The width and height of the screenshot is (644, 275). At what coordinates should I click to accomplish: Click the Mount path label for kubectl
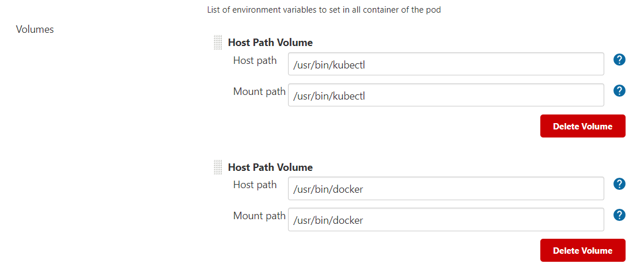259,91
